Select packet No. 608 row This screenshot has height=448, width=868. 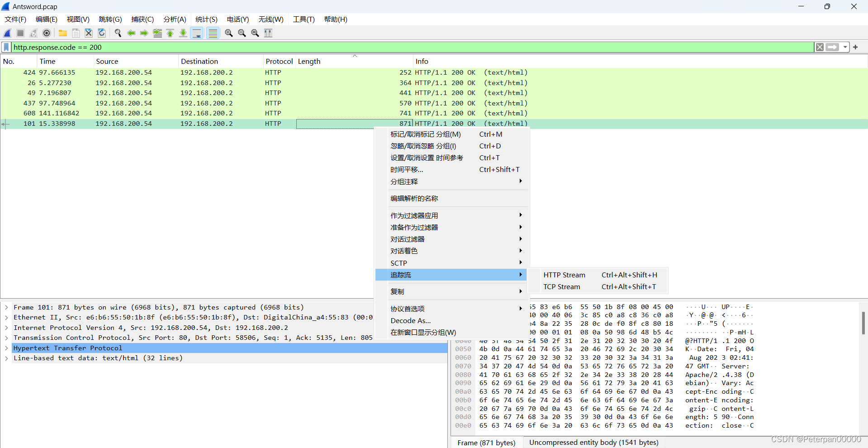434,113
